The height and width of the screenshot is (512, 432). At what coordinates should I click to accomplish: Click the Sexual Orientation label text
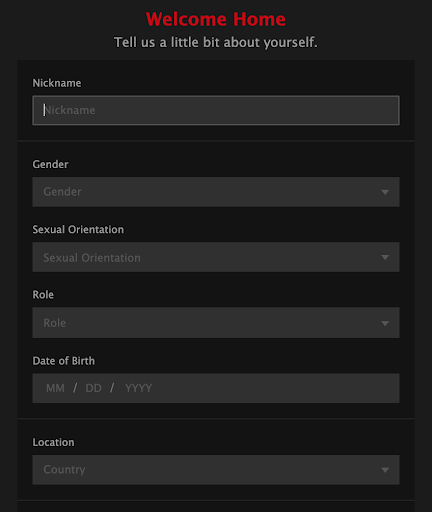78,230
